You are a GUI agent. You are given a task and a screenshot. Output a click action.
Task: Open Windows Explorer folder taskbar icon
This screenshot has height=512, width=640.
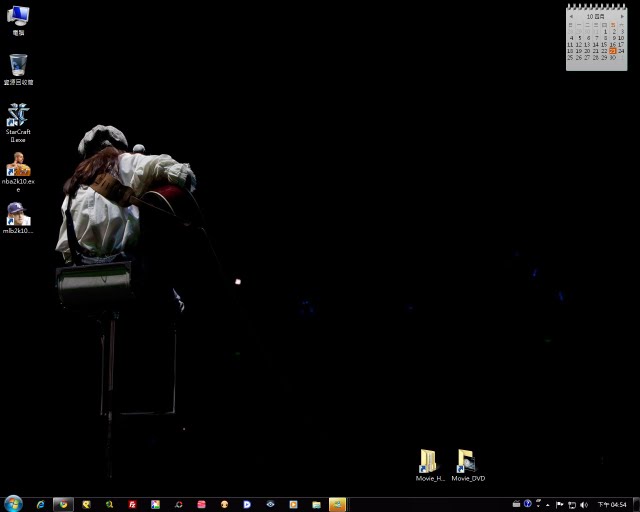click(x=316, y=505)
